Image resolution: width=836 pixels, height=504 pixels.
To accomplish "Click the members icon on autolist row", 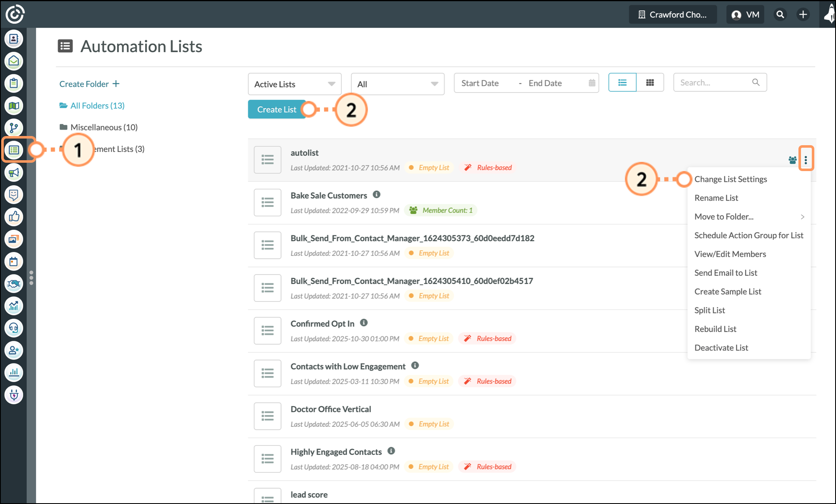I will tap(792, 160).
